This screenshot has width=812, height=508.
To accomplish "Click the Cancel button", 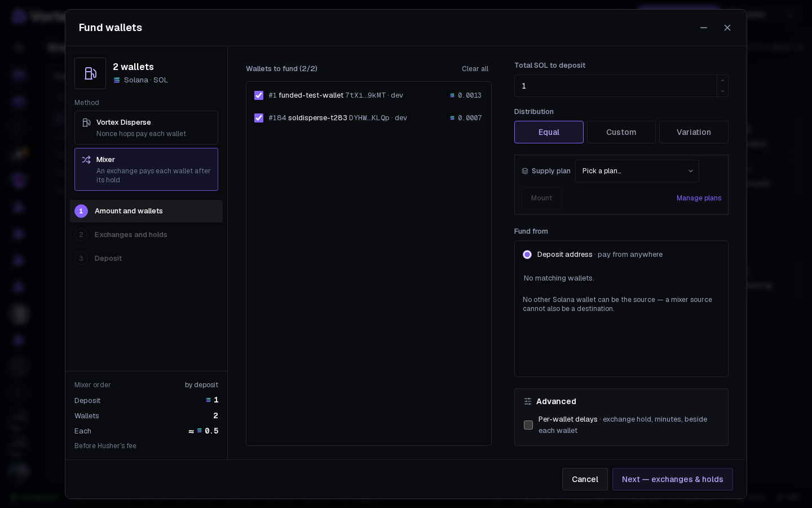I will coord(585,479).
